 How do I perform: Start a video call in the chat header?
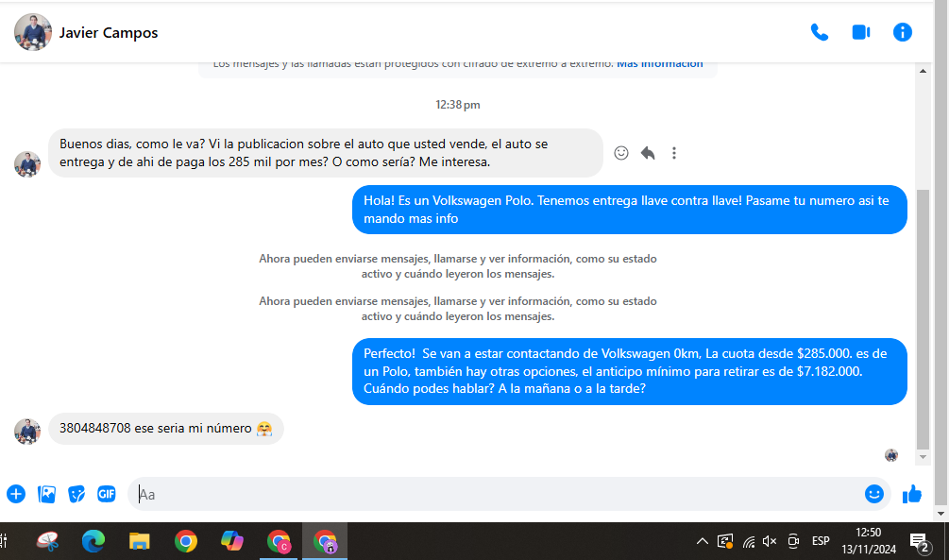coord(860,33)
